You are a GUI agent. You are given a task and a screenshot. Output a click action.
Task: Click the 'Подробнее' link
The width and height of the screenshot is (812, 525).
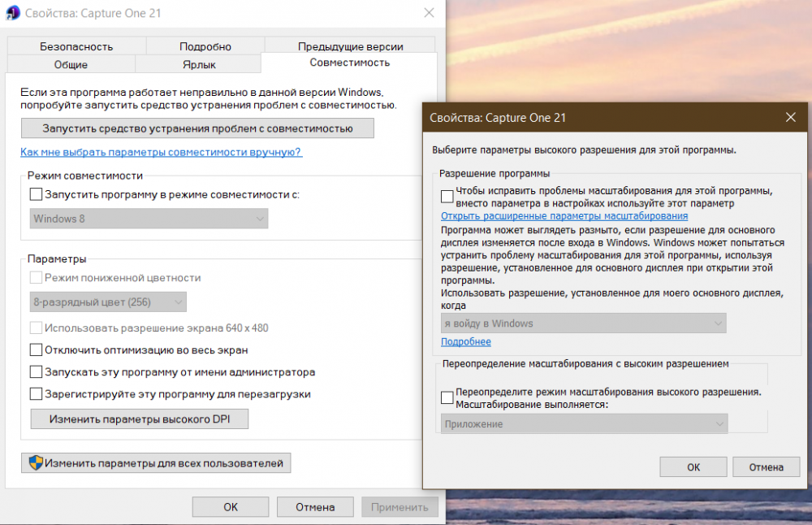[x=465, y=341]
